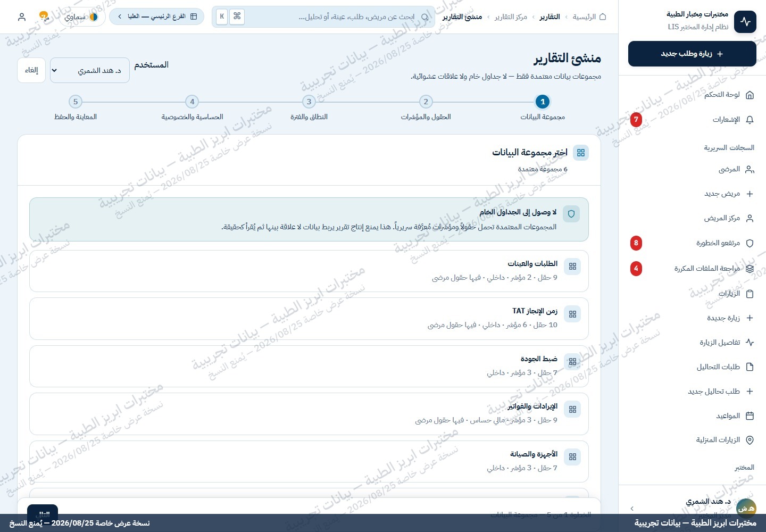The height and width of the screenshot is (532, 766).
Task: Click the زيارة وطلب جديد button
Action: click(692, 54)
